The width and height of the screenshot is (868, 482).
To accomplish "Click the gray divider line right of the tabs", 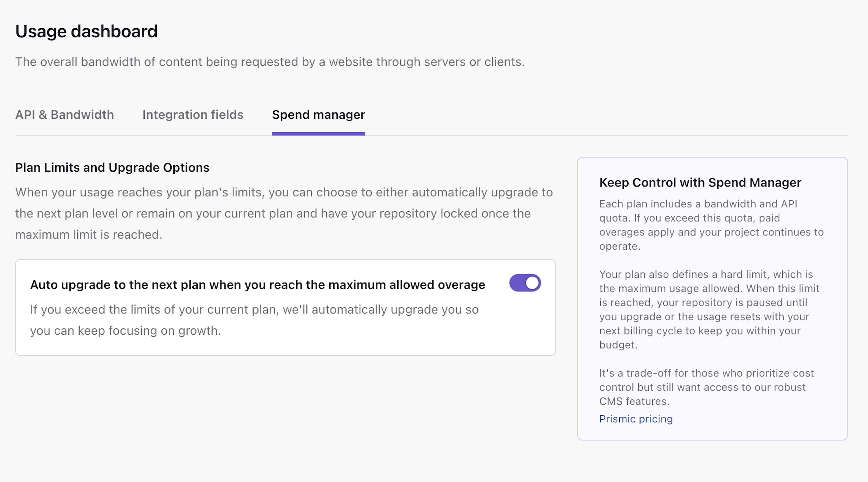I will tap(606, 135).
